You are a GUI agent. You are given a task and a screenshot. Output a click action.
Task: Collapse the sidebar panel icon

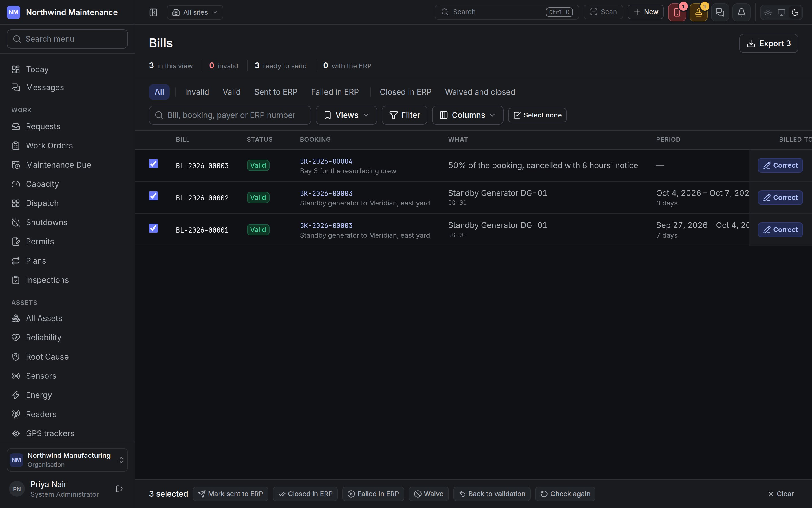[153, 12]
